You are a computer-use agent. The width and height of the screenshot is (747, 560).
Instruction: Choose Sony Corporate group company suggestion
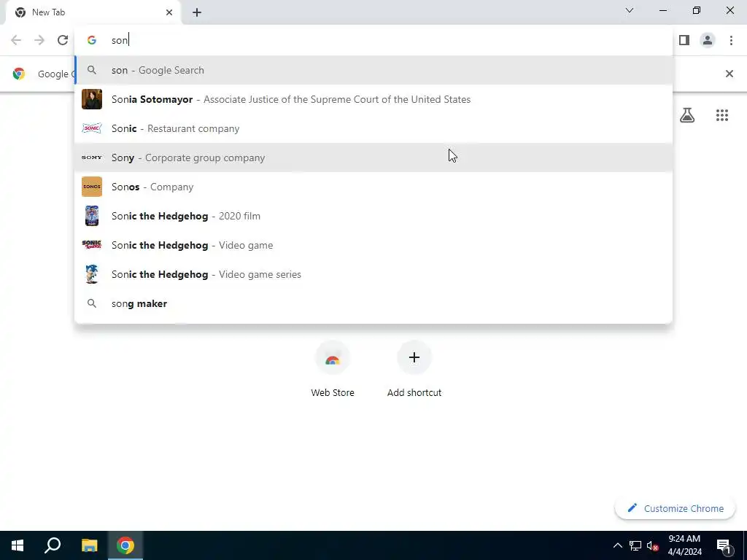click(x=373, y=157)
